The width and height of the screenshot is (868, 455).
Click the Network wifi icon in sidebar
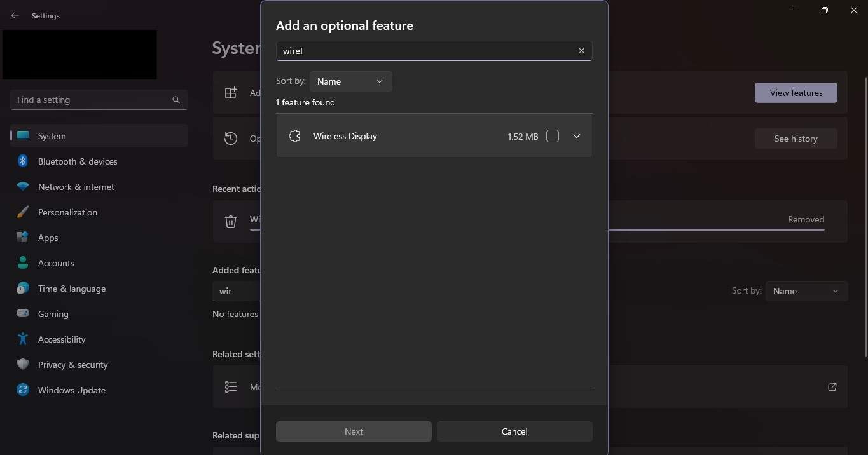[23, 187]
